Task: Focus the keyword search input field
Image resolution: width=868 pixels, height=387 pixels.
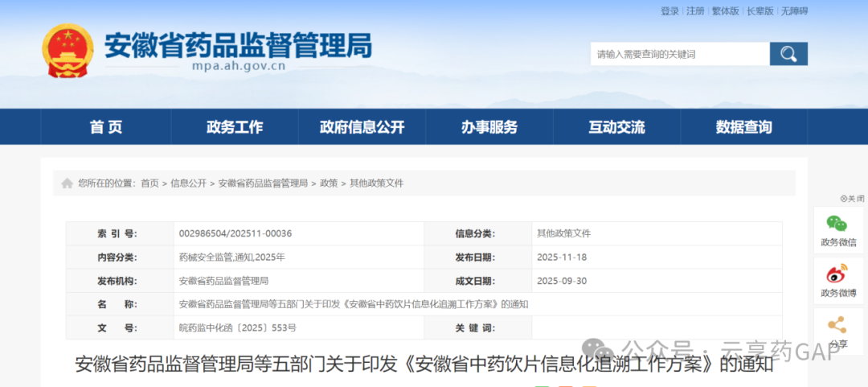Action: (679, 54)
